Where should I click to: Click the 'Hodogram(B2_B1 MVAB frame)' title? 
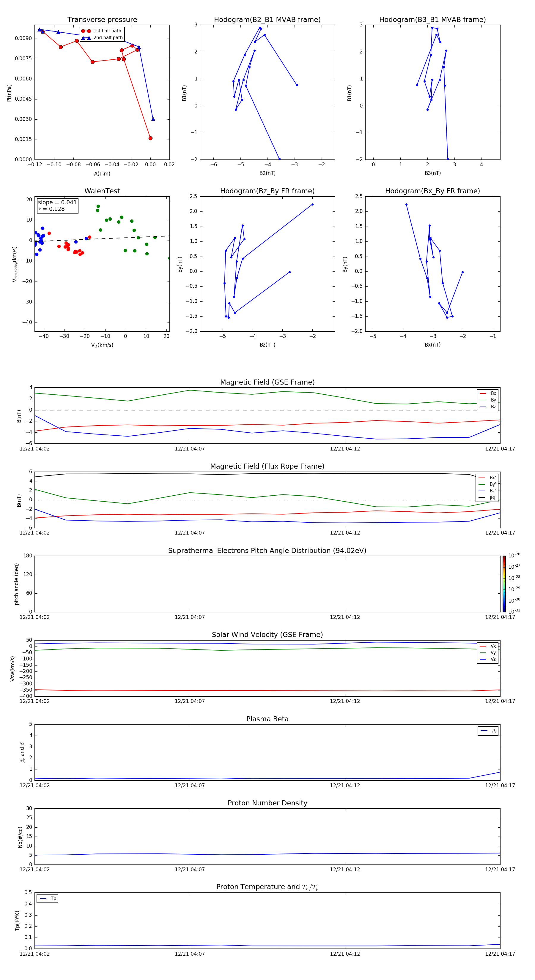[267, 20]
